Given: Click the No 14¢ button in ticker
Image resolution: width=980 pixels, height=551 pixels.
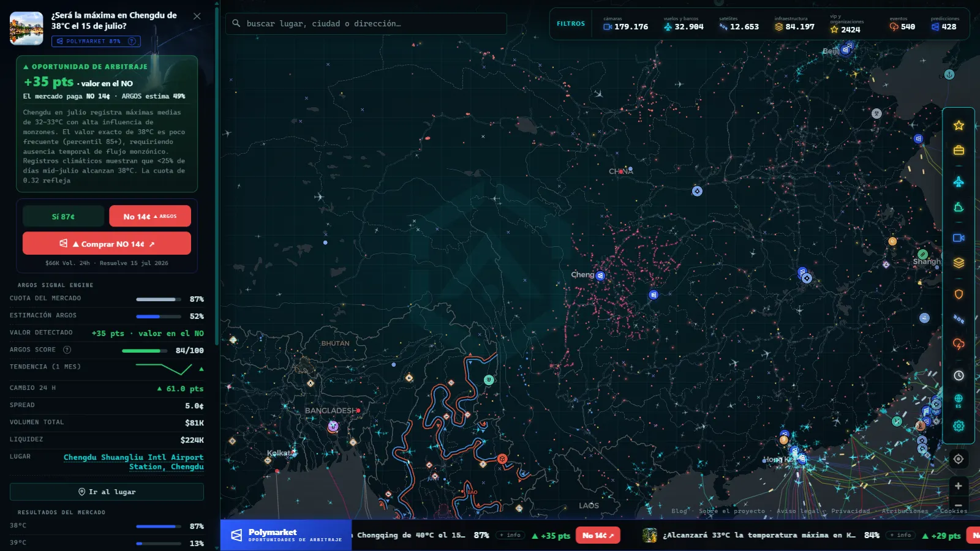Looking at the screenshot, I should pyautogui.click(x=598, y=535).
